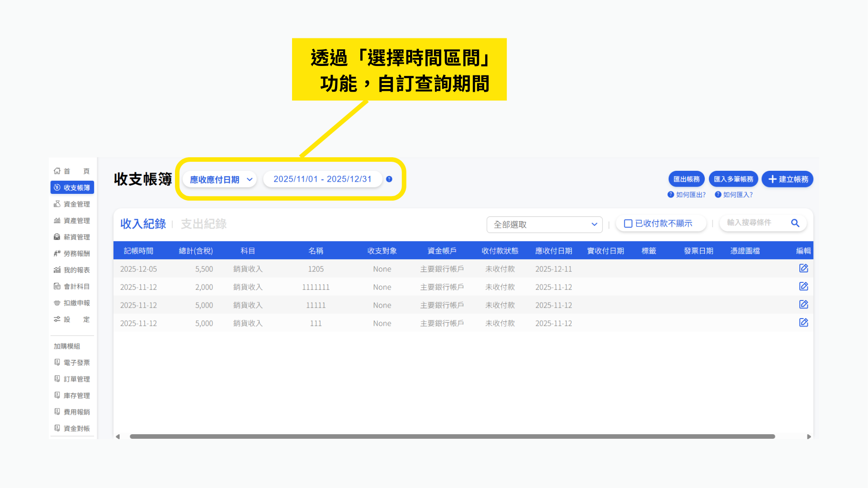Image resolution: width=868 pixels, height=488 pixels.
Task: Open date range picker 2025/11/01 - 2025/12/31
Action: [x=322, y=179]
